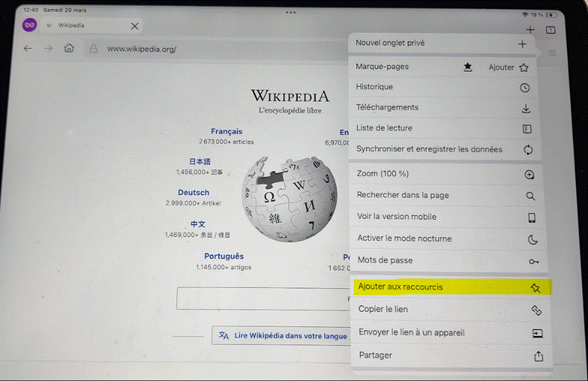
Task: Focus the Wikipedia search field
Action: (263, 298)
